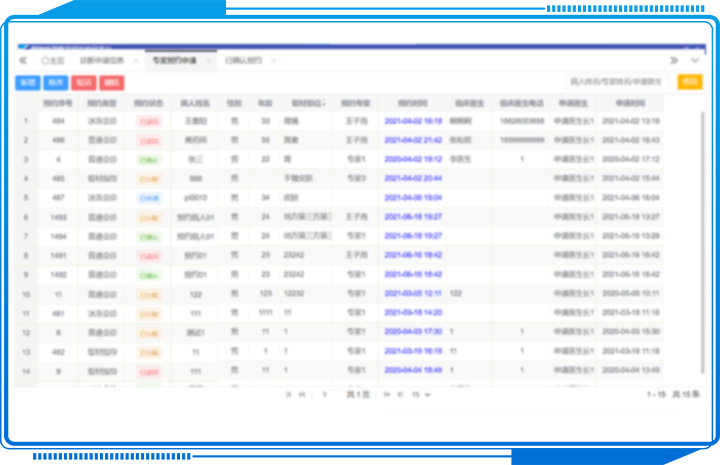Expand the tab options chevron at top right
The width and height of the screenshot is (720, 465).
pos(695,60)
